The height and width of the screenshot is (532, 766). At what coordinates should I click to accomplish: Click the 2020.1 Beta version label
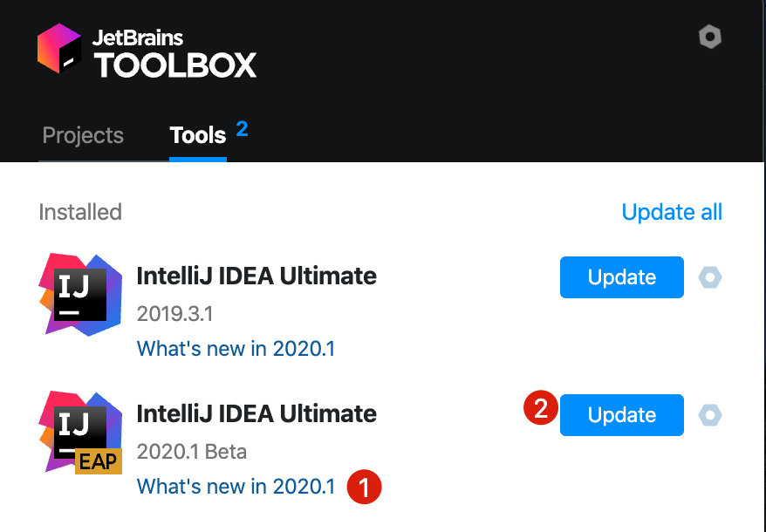(193, 451)
